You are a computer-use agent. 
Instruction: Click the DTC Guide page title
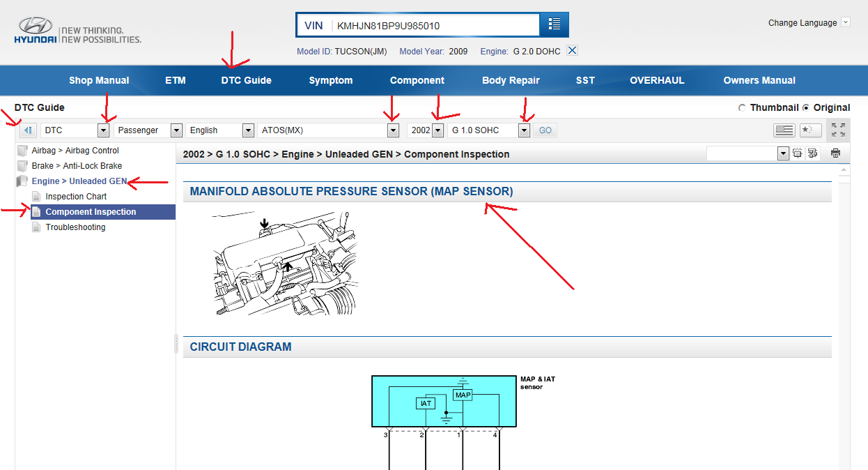coord(39,107)
